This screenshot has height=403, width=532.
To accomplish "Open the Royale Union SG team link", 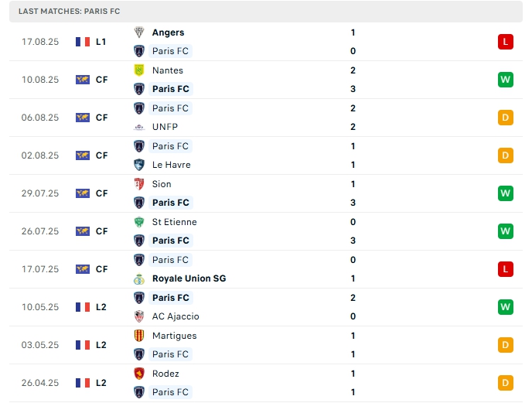I will (x=189, y=278).
